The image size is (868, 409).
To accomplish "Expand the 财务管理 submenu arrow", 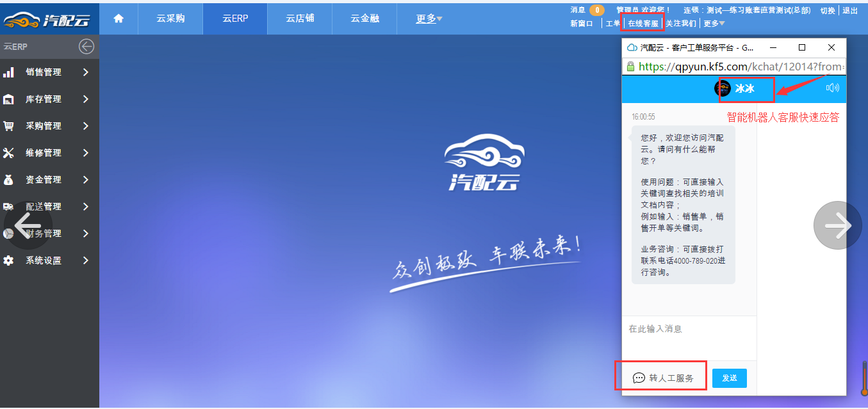I will (x=86, y=234).
